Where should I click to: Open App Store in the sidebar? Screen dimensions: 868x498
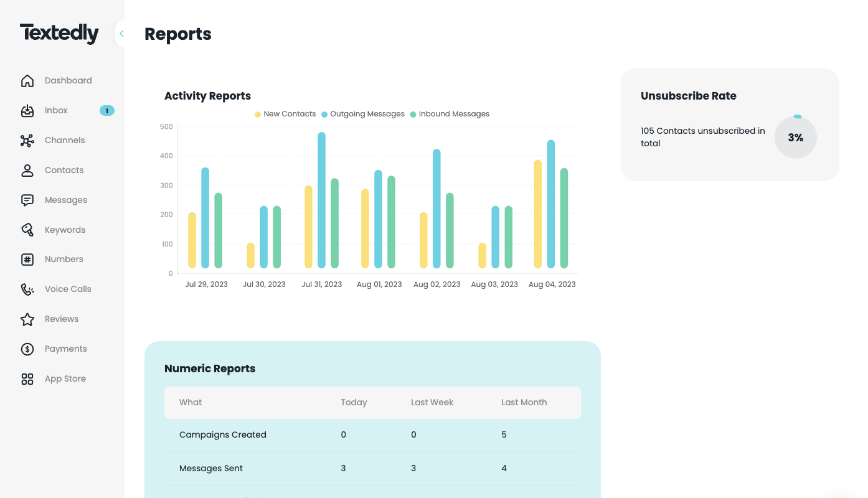pos(65,378)
